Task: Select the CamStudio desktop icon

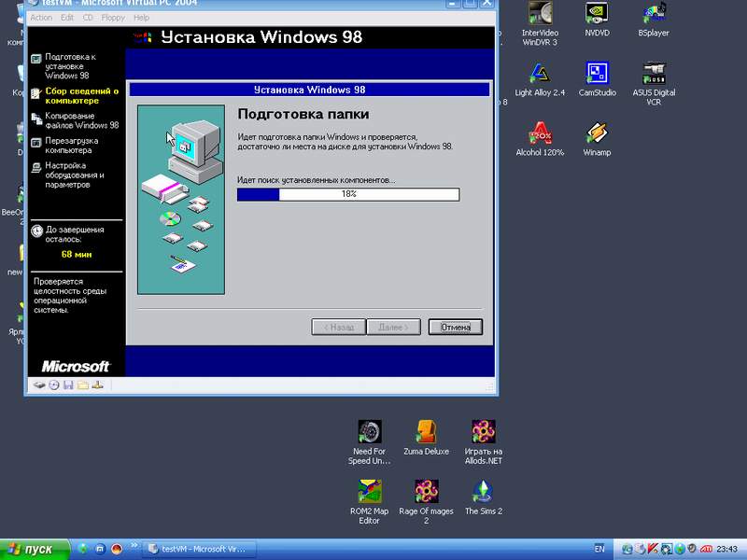Action: click(x=597, y=75)
